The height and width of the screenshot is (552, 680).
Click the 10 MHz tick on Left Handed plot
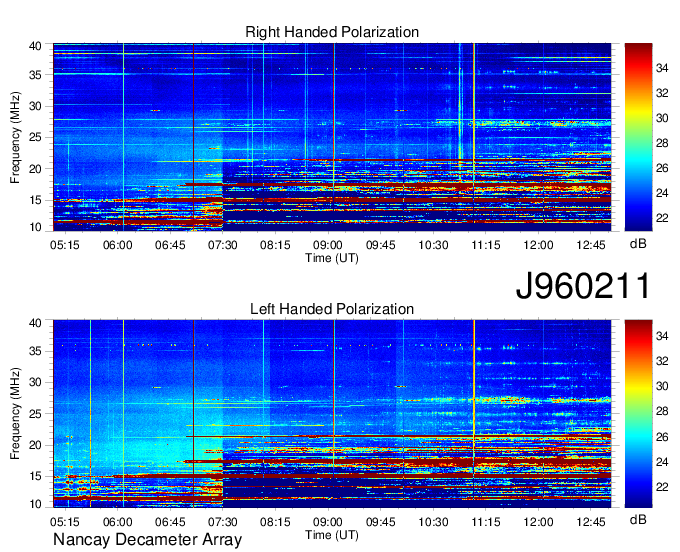click(x=35, y=504)
